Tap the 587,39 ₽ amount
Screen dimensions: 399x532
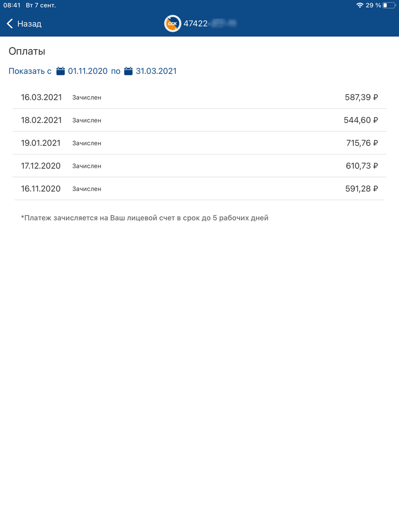point(361,97)
